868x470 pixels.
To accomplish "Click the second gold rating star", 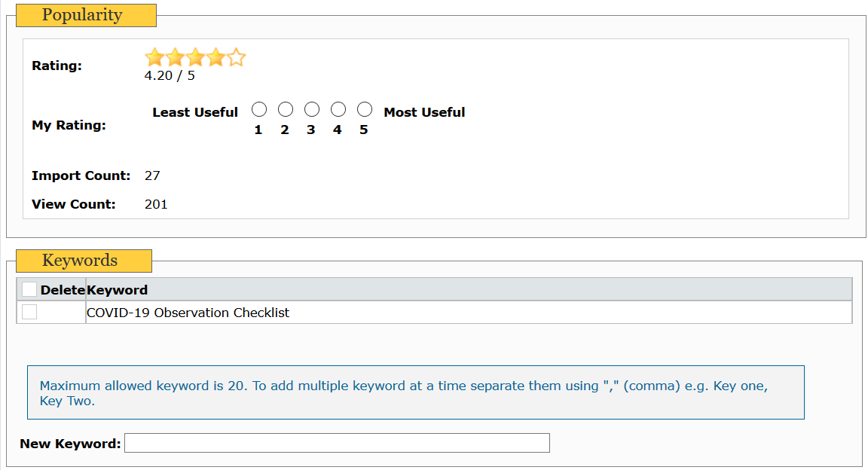I will (x=175, y=57).
